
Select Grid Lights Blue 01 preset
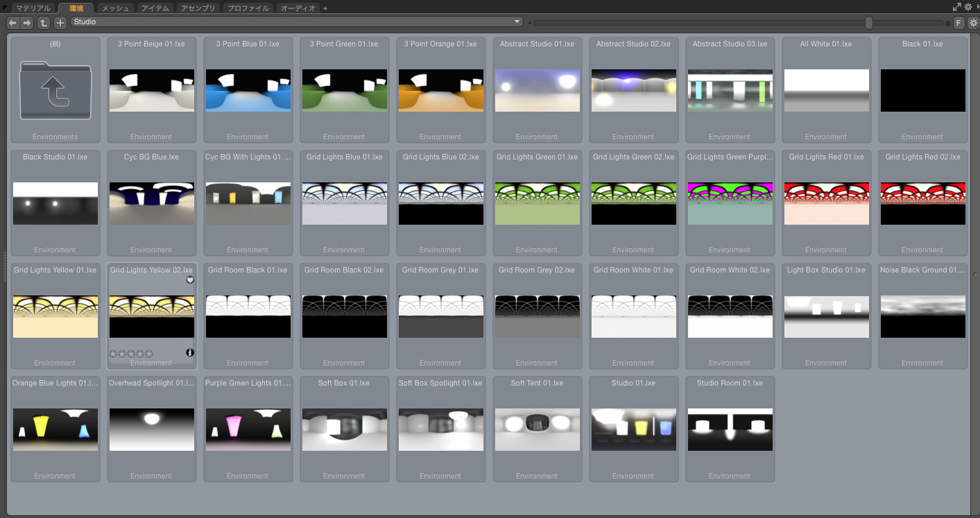tap(344, 203)
